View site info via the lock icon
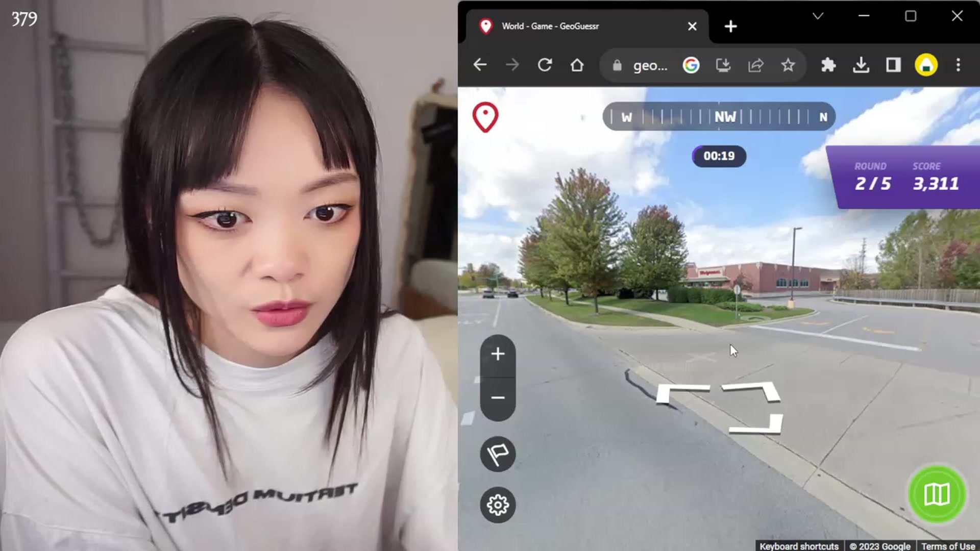The width and height of the screenshot is (980, 551). [x=617, y=65]
